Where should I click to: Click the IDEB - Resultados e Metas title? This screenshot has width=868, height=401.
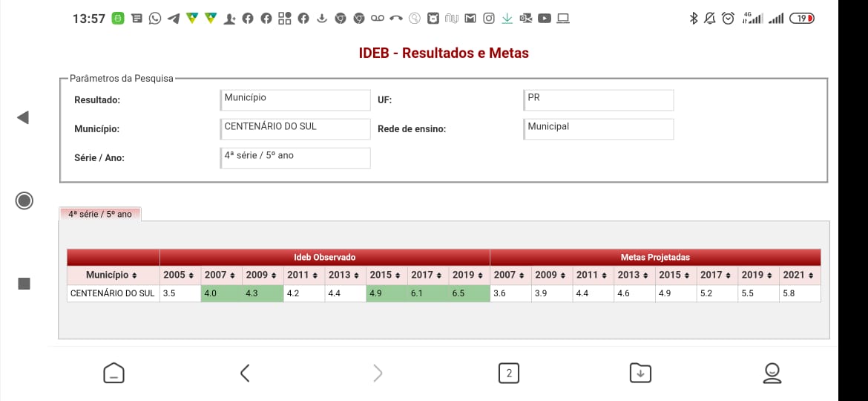click(444, 53)
